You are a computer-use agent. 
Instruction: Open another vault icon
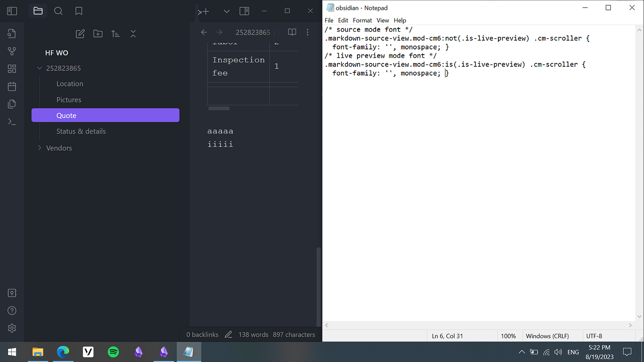[x=12, y=293]
